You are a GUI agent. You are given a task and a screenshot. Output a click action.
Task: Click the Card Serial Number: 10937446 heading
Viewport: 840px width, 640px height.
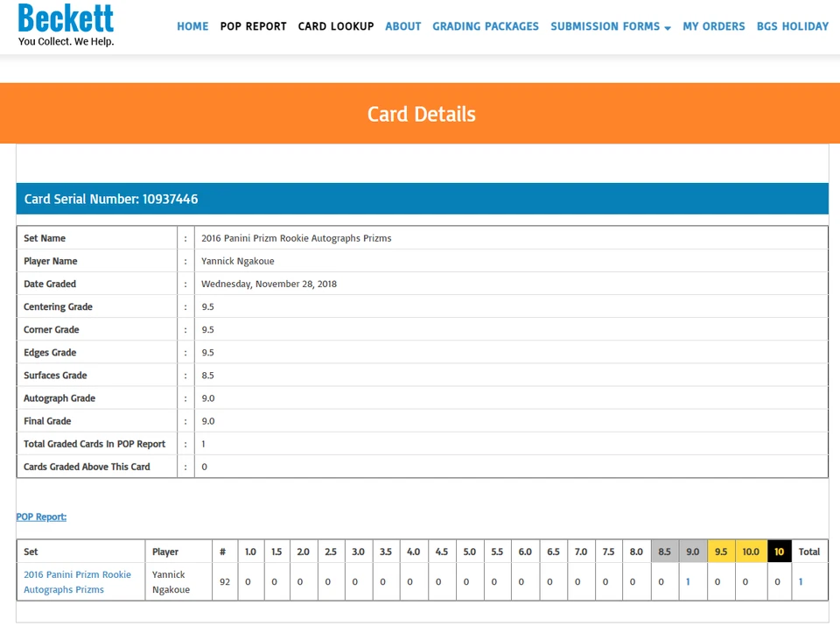click(111, 199)
